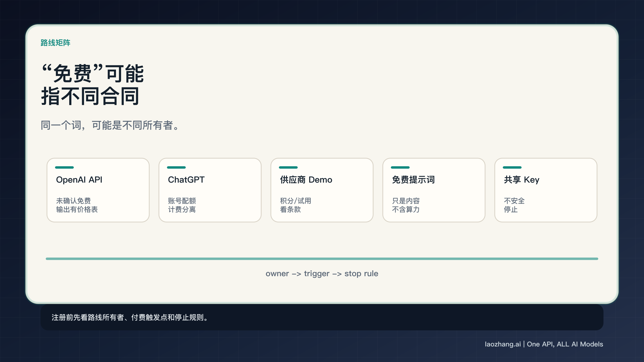Toggle the OpenAI API card selection
Viewport: 644px width, 362px height.
pyautogui.click(x=98, y=190)
